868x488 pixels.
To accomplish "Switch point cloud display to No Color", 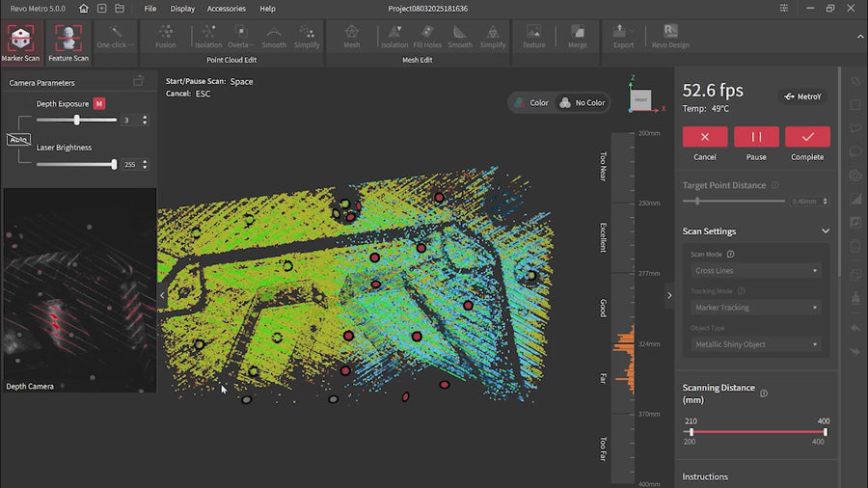I will [582, 102].
